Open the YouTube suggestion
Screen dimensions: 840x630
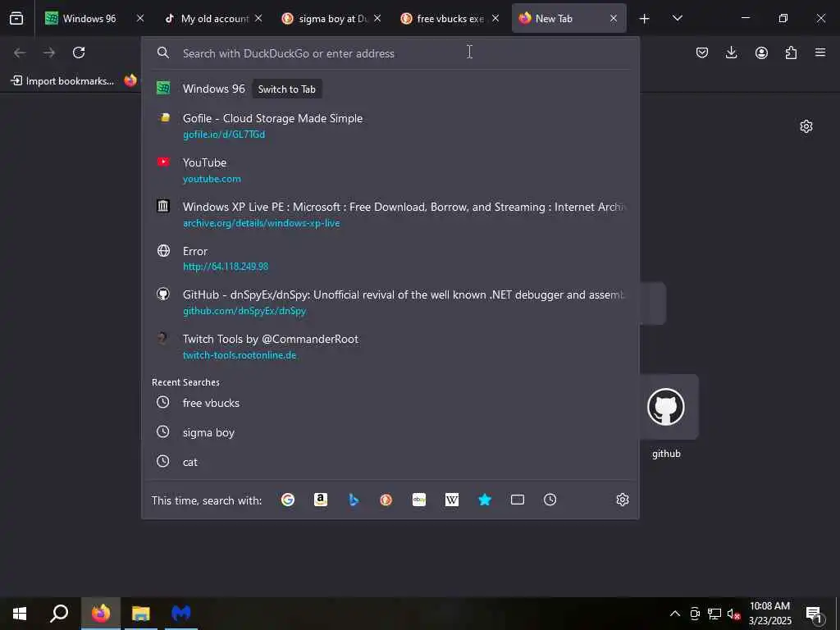[390, 170]
